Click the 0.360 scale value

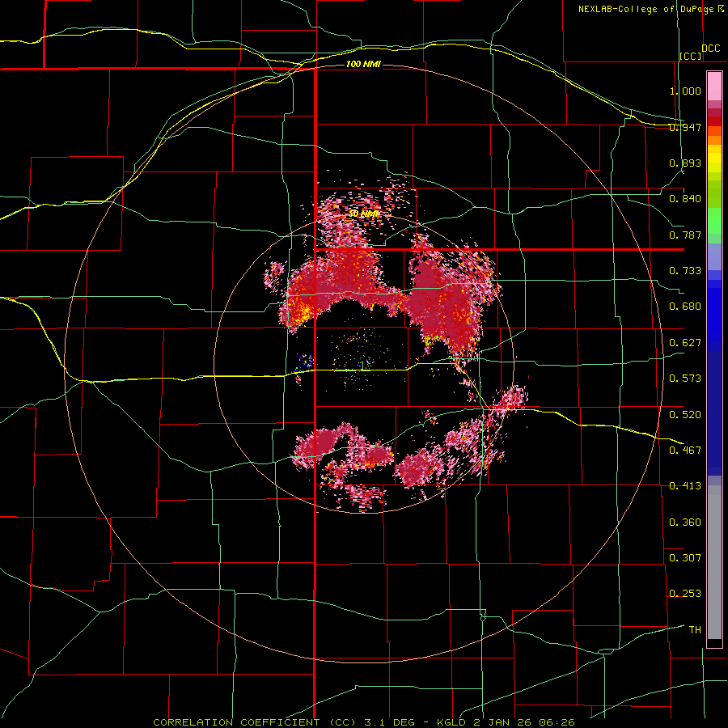(685, 523)
